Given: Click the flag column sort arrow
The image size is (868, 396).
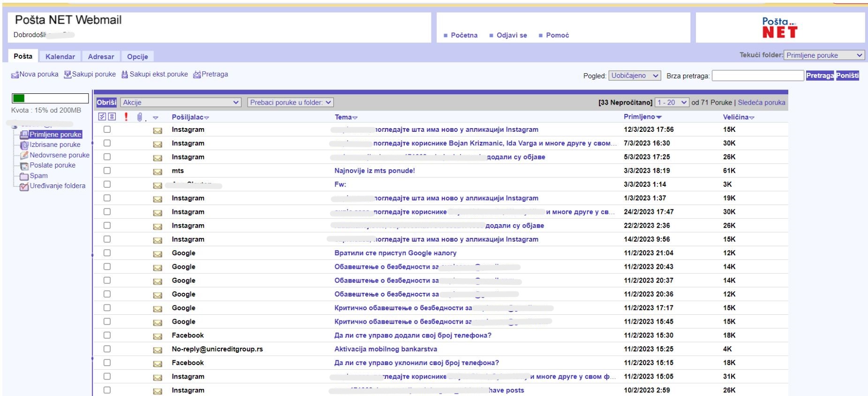Looking at the screenshot, I should point(156,118).
